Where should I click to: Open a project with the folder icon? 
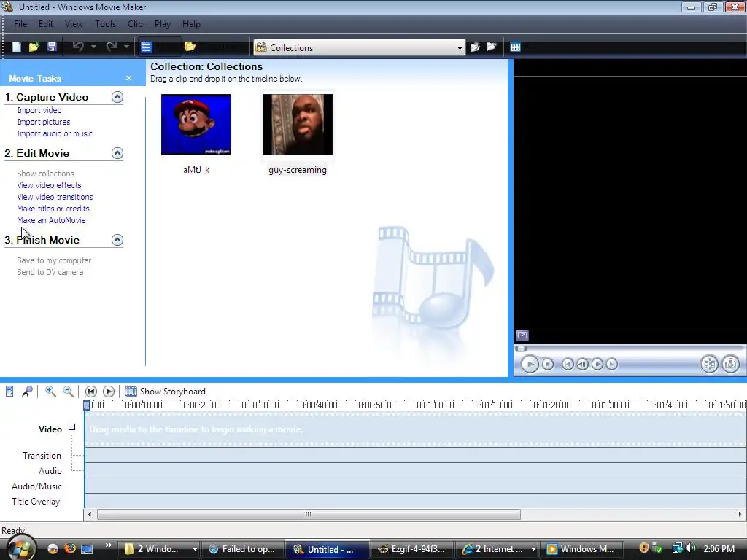coord(34,47)
